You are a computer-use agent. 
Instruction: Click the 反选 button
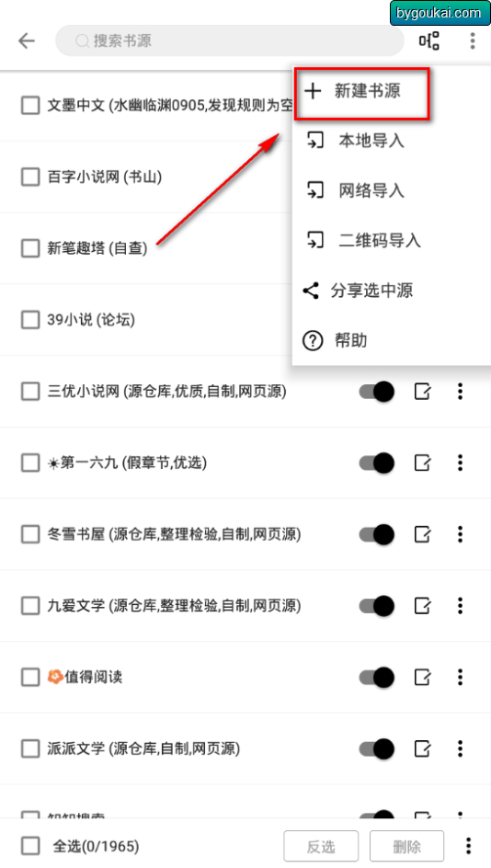tap(321, 846)
